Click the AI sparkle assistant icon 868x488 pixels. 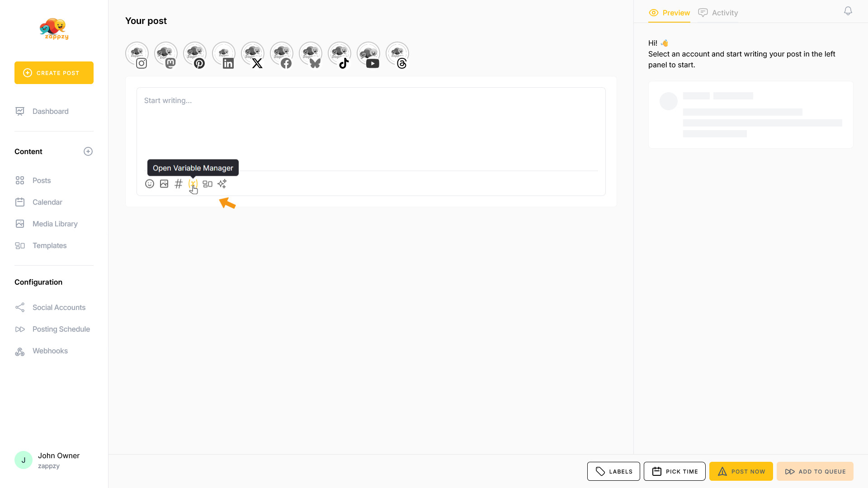222,184
